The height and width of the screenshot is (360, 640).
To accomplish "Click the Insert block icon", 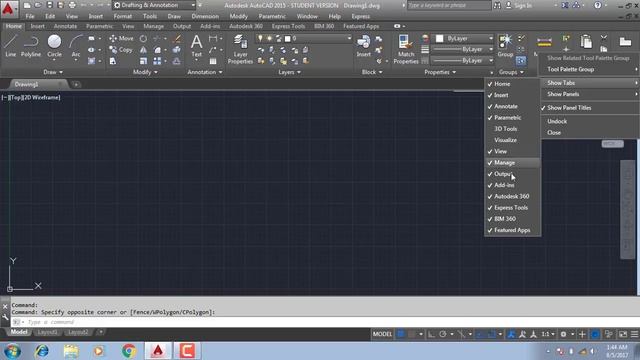I will (363, 46).
